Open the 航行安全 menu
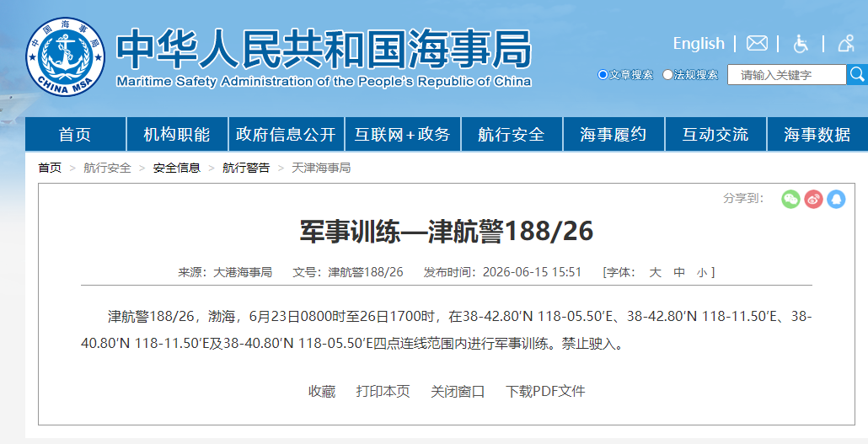This screenshot has width=868, height=444. [x=512, y=134]
